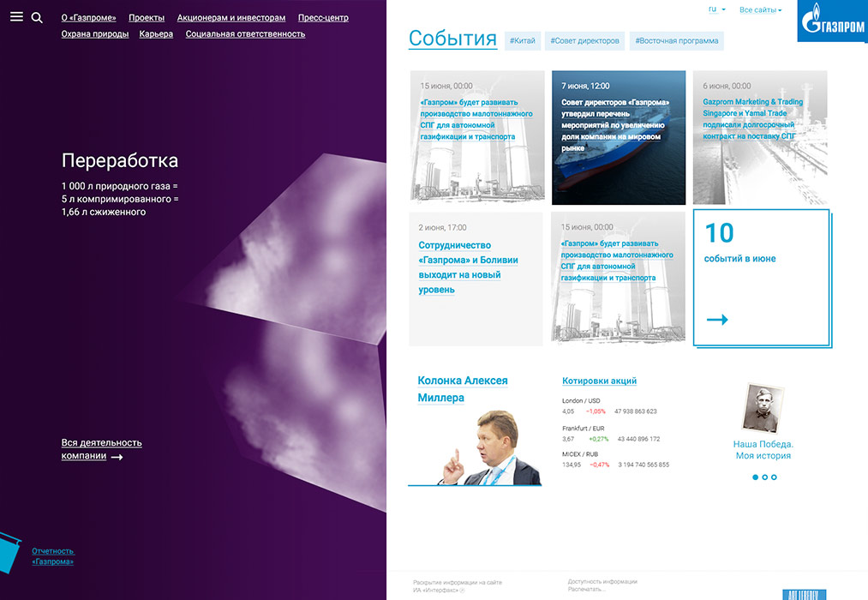Image resolution: width=868 pixels, height=600 pixels.
Task: Open the Проекты menu item
Action: pos(147,17)
